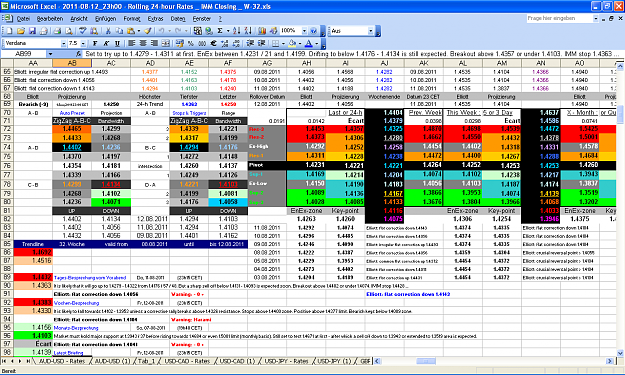Image resolution: width=625 pixels, height=375 pixels.
Task: Click the Increase Decimal icon
Action: pyautogui.click(x=225, y=43)
